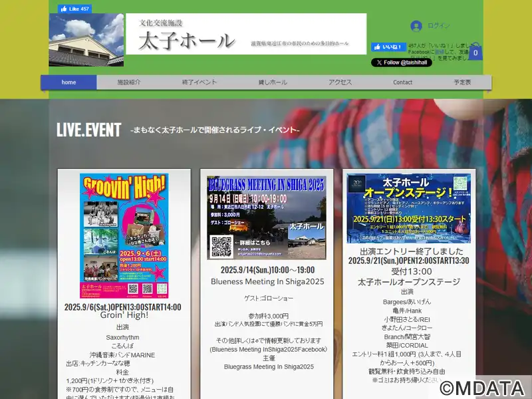Click the LIVE.EVENT heading
Screen dimensions: 532x399
89,130
